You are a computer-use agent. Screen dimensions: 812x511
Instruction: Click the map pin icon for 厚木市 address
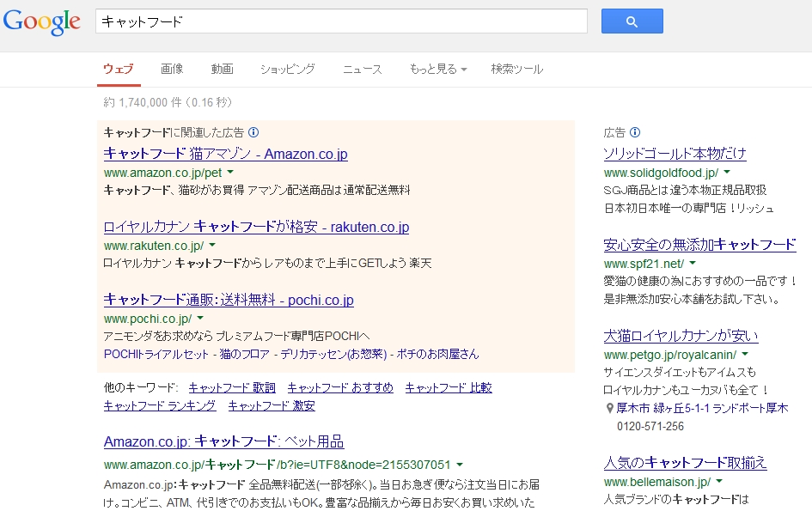click(610, 409)
